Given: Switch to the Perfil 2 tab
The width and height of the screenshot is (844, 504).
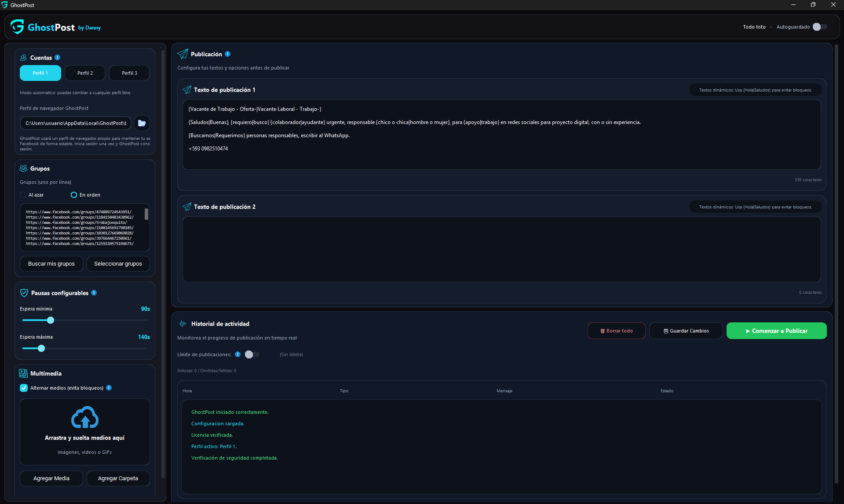Looking at the screenshot, I should (x=85, y=73).
